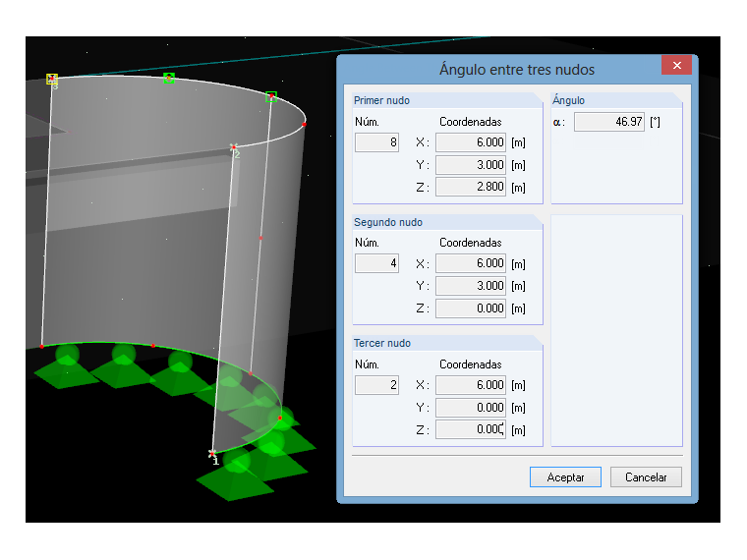The height and width of the screenshot is (560, 747).
Task: Click the Segundo nudo group label
Action: click(388, 222)
